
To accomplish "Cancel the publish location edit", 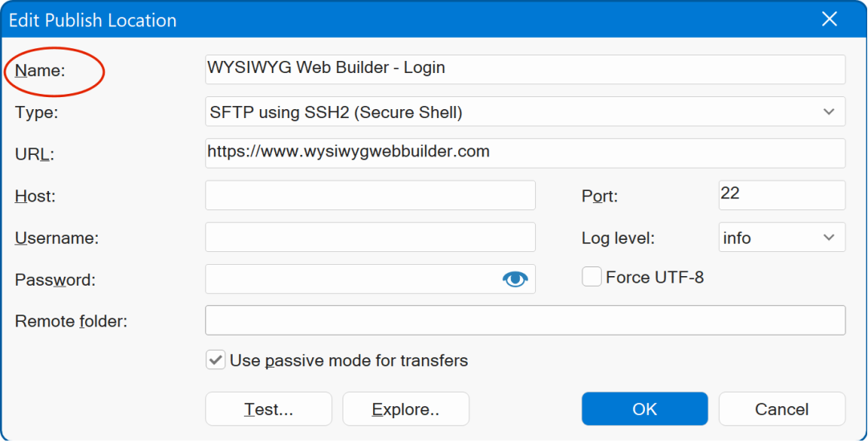I will tap(781, 409).
